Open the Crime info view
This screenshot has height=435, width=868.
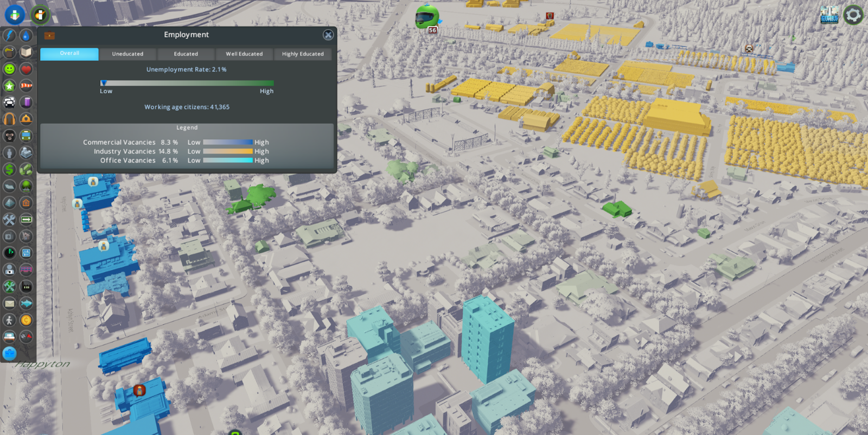coord(9,136)
